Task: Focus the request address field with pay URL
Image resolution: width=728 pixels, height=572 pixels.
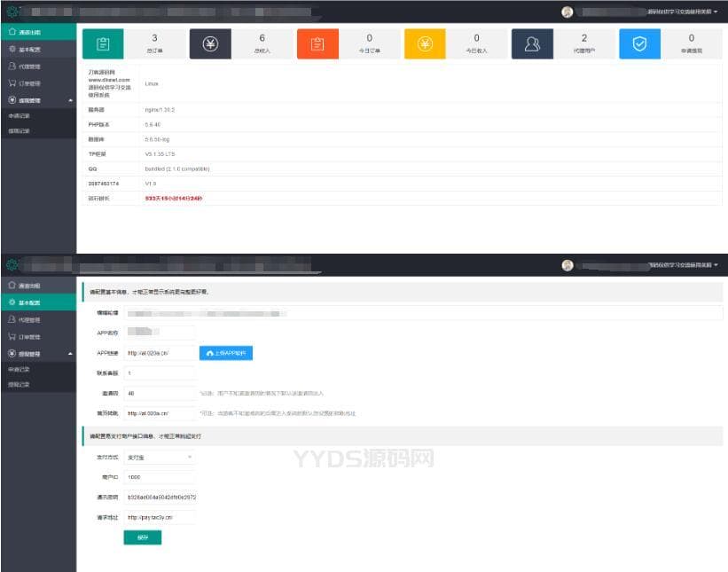Action: 160,517
